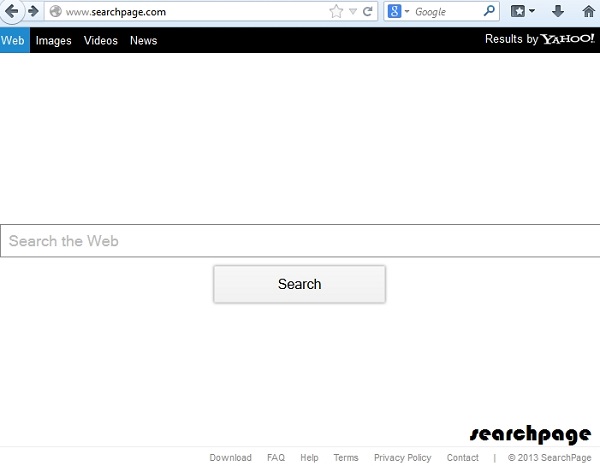Click the magnifier icon in the Google search box

point(490,12)
